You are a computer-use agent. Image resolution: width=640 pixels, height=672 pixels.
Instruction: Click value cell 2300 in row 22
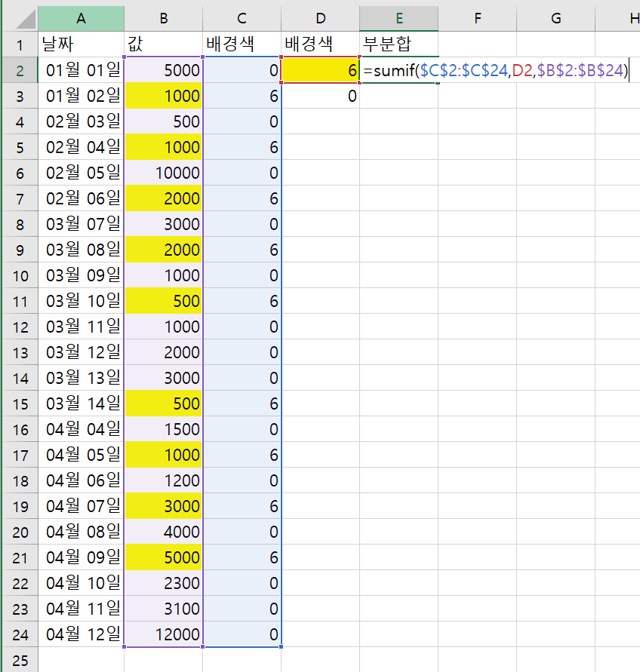164,583
